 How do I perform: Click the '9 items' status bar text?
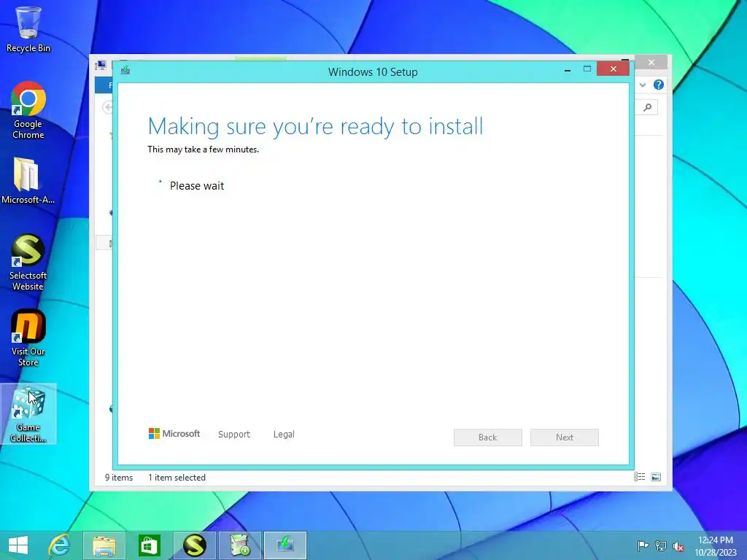[x=119, y=477]
